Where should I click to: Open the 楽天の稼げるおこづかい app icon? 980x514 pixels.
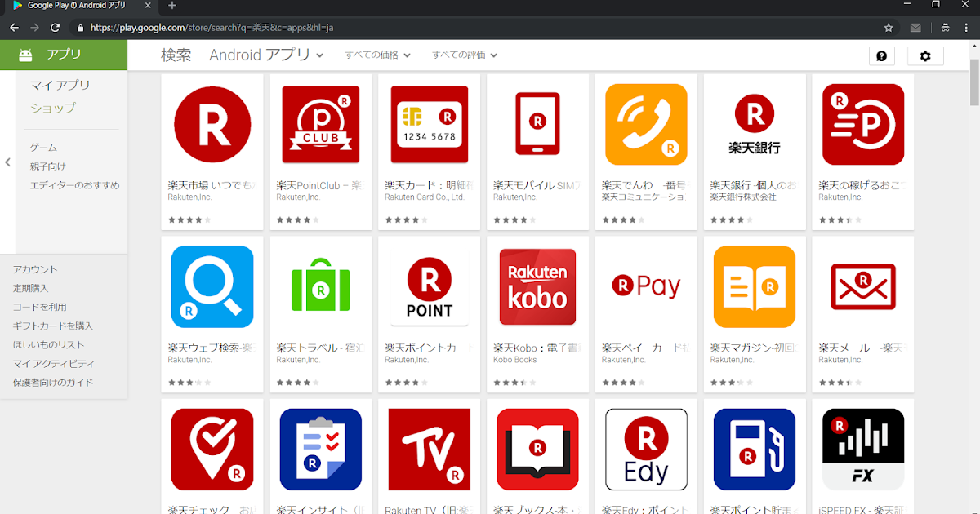click(x=863, y=124)
